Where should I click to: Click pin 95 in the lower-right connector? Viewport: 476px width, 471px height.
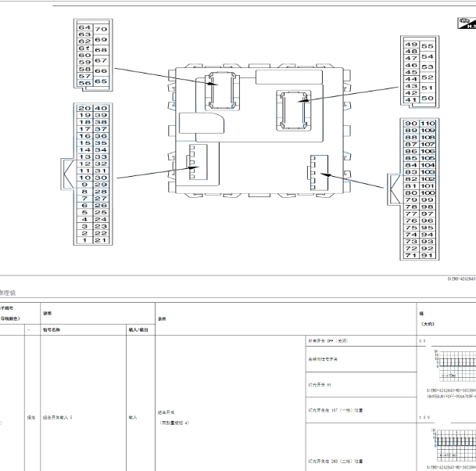(x=428, y=228)
